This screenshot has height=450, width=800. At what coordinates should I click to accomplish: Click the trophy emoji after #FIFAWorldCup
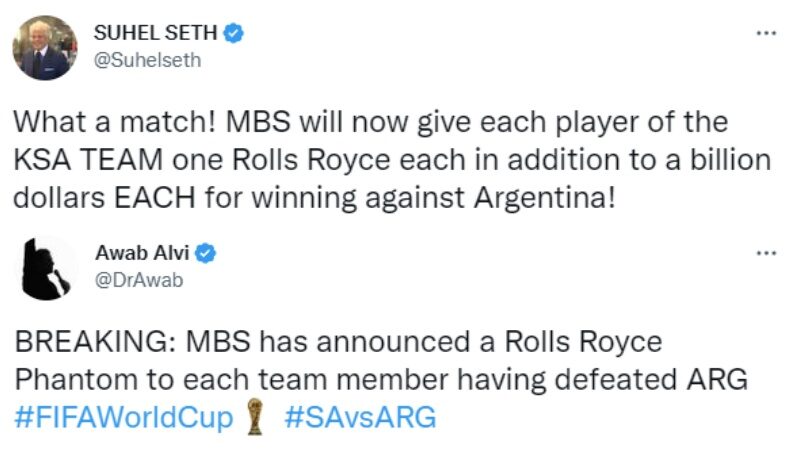258,417
